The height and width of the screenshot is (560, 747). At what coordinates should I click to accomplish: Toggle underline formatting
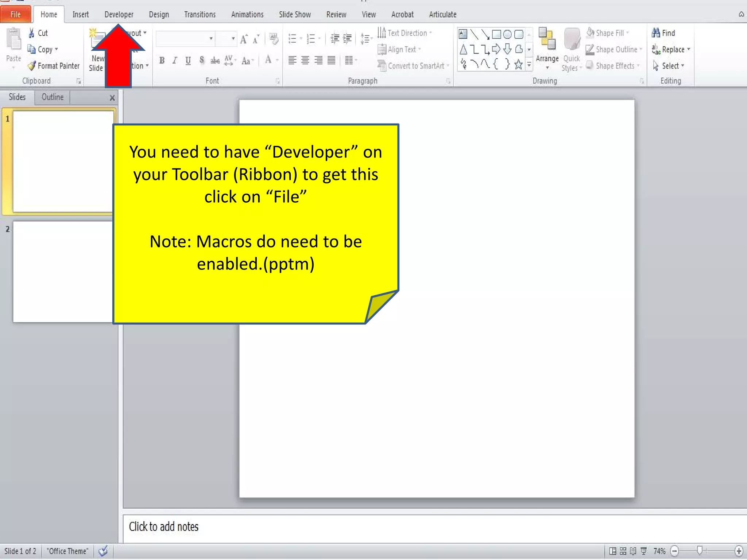188,61
